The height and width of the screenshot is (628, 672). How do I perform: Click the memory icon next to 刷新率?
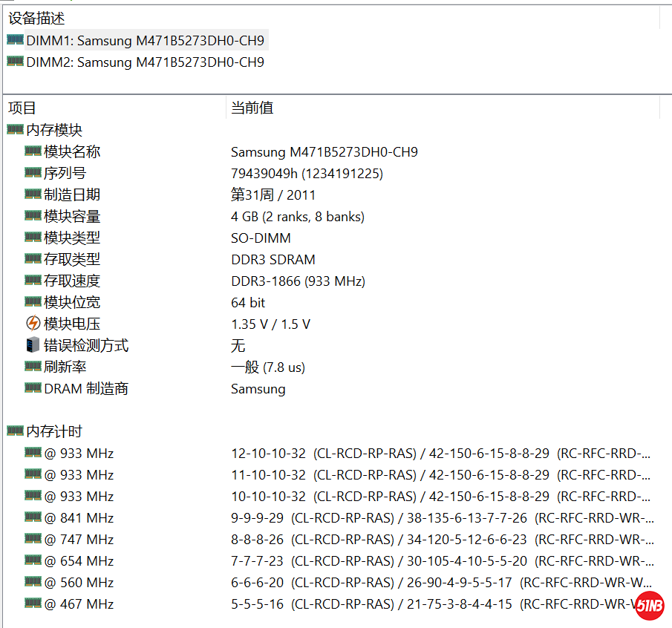[x=32, y=367]
